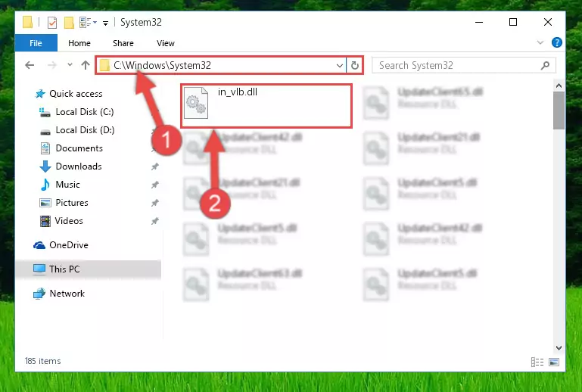Click the This PC monitor icon

[x=39, y=269]
